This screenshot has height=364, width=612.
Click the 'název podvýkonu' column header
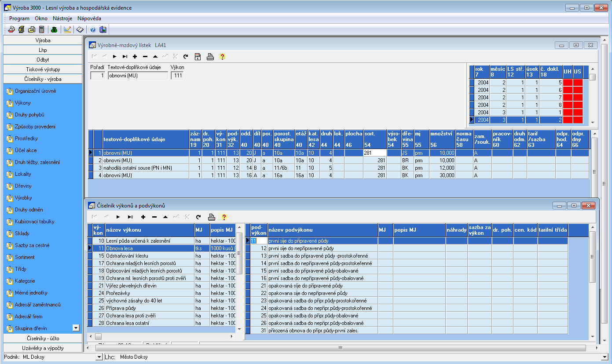pos(322,230)
